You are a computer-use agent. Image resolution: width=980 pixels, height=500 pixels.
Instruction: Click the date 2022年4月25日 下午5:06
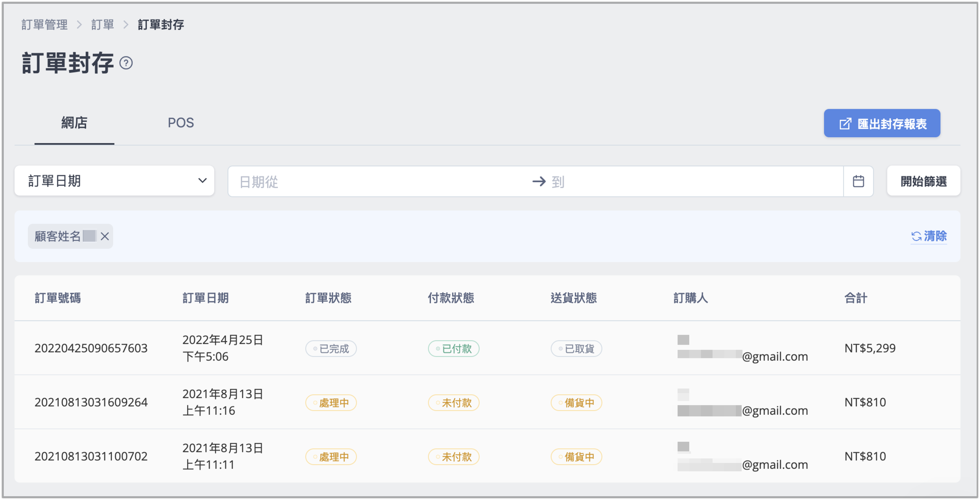click(223, 348)
